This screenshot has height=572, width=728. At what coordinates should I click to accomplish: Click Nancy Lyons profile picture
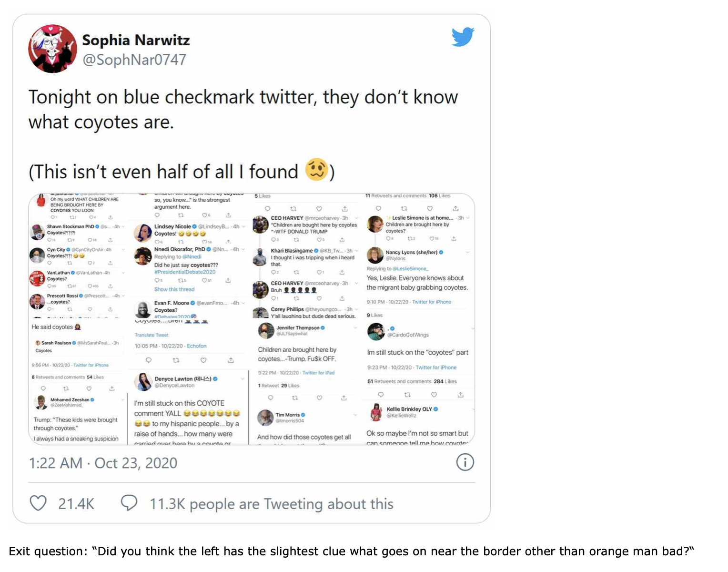tap(375, 255)
